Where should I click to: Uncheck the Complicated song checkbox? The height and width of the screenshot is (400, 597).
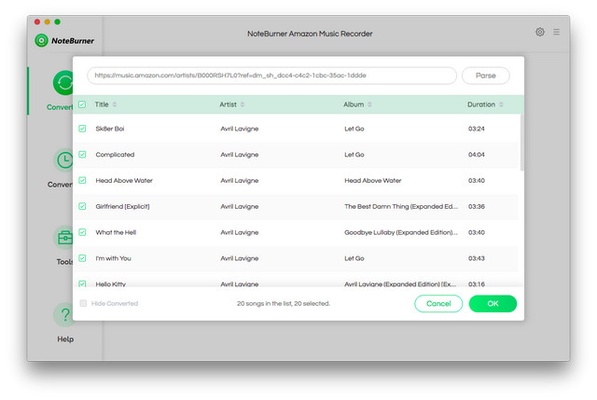click(x=82, y=155)
